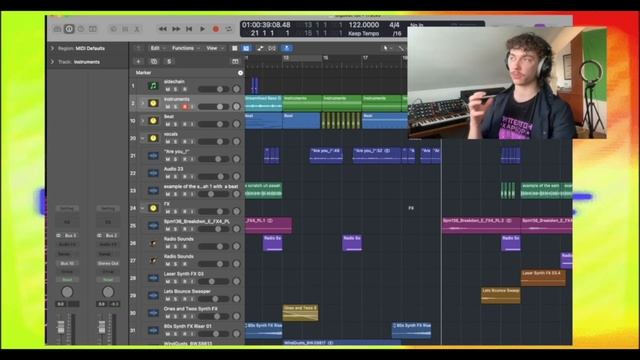Select the 'example of the s...' track name
The width and height of the screenshot is (640, 360).
click(x=201, y=186)
